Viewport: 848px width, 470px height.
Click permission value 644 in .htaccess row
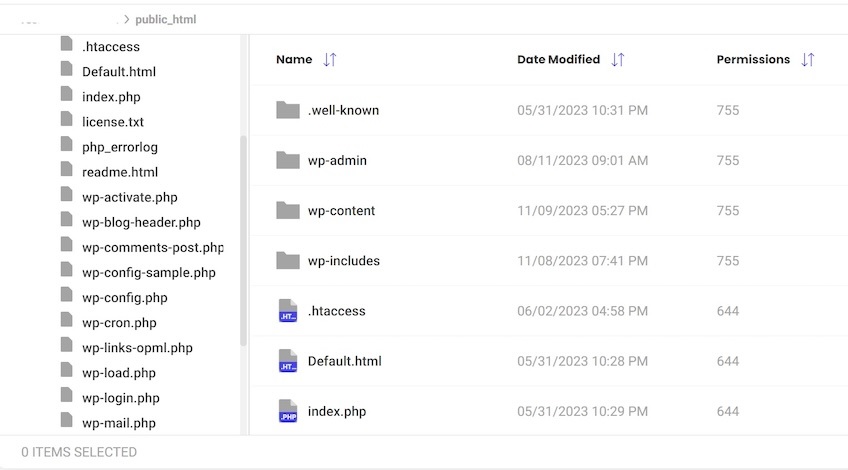(728, 311)
